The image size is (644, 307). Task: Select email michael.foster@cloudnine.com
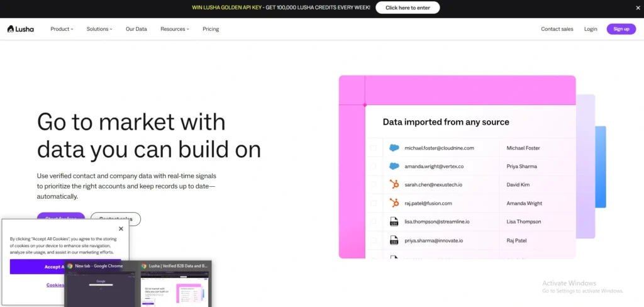[x=439, y=148]
